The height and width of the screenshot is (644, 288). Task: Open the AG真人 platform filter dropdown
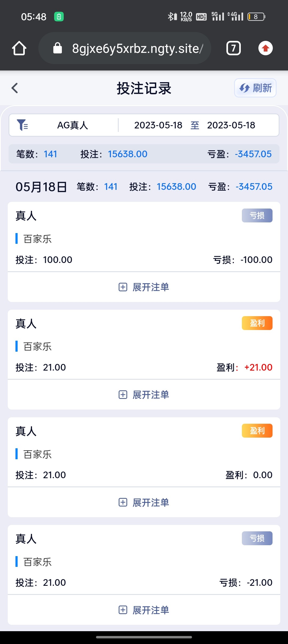(73, 125)
